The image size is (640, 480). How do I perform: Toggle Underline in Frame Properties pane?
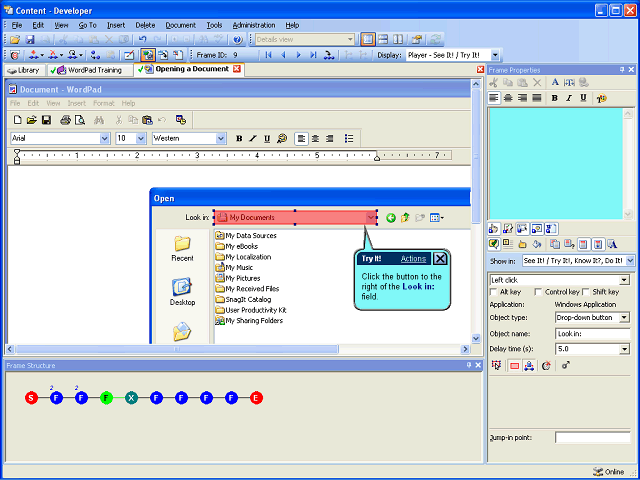[584, 98]
